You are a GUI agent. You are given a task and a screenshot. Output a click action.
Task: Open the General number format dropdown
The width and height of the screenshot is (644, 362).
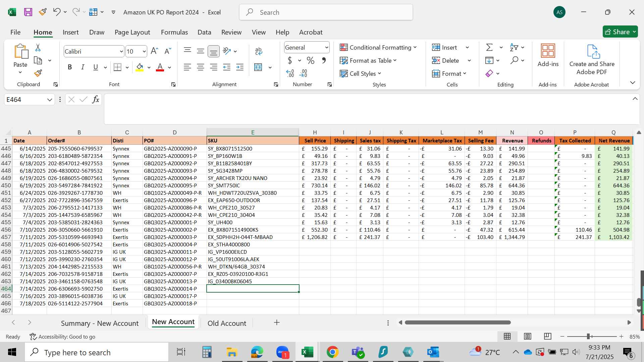click(x=326, y=48)
